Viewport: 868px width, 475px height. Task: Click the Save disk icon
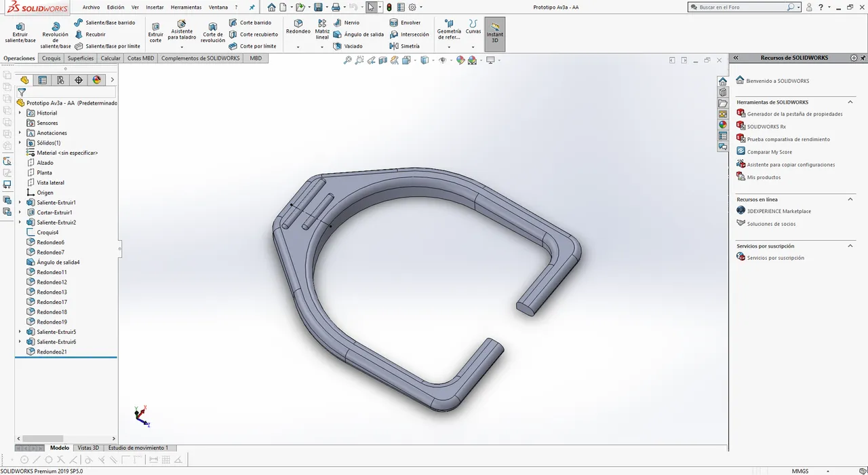tap(317, 7)
